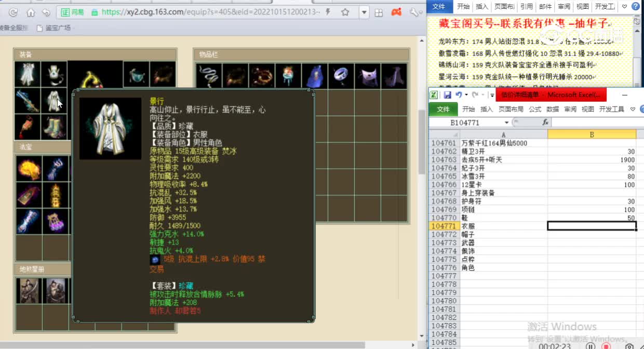Open the browser apps grid icon
The height and width of the screenshot is (349, 644).
379,12
